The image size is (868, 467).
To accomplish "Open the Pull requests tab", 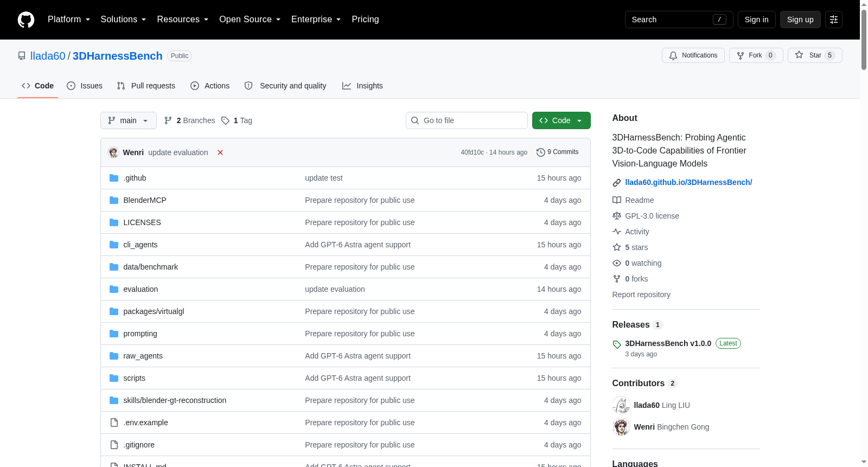I will 146,86.
